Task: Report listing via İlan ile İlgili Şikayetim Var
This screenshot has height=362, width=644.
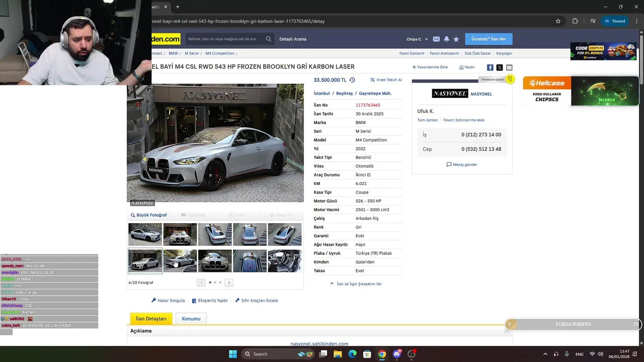Action: click(356, 284)
